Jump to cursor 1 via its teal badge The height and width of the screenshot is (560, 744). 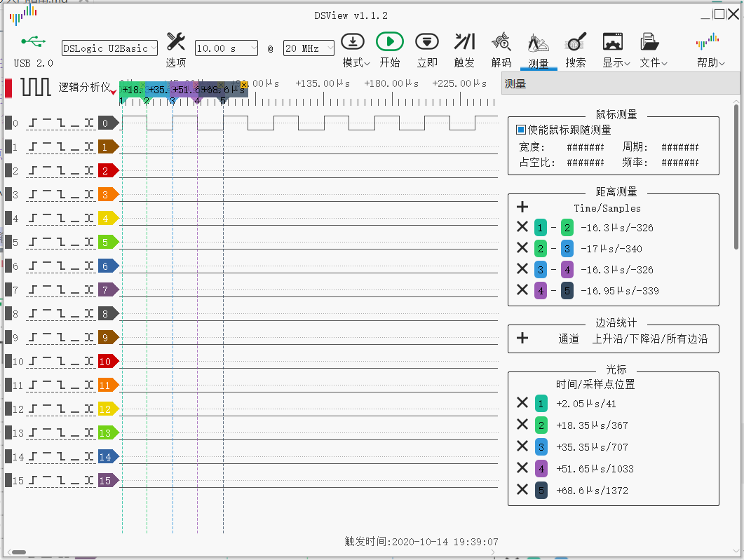[541, 404]
